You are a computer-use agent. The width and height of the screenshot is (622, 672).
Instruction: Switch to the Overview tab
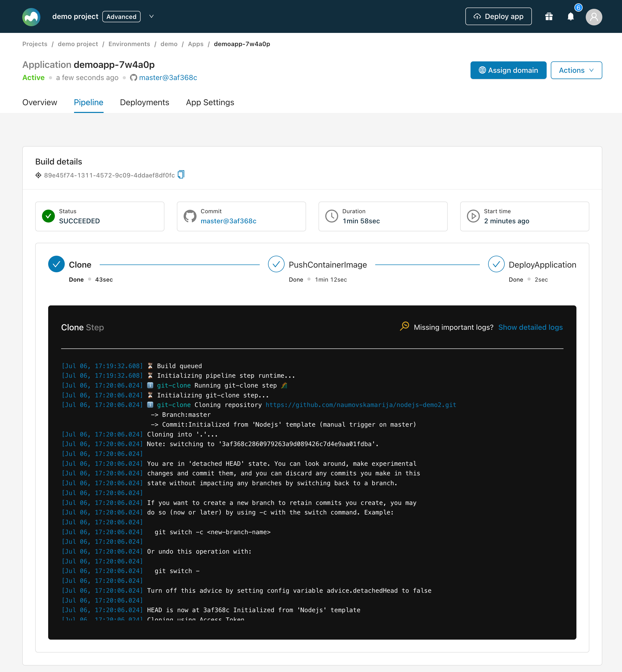(x=40, y=102)
